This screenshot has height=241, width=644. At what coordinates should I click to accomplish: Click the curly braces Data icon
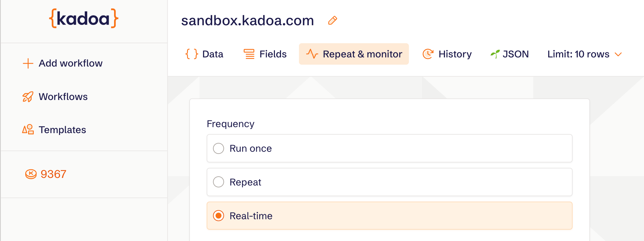pyautogui.click(x=192, y=54)
